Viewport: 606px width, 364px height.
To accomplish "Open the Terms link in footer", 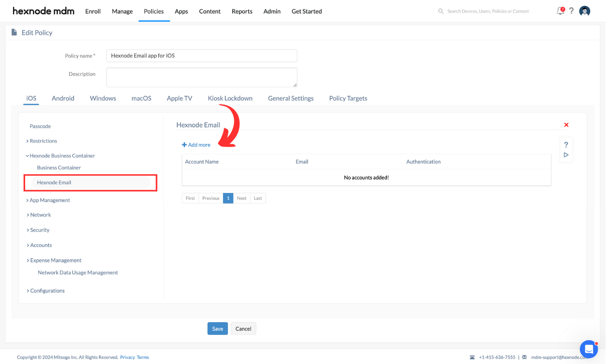I will click(143, 357).
